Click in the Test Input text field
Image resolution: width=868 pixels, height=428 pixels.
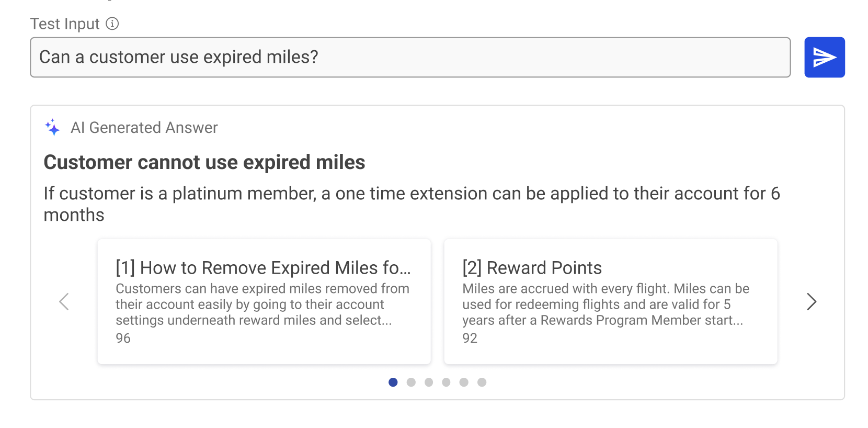click(x=410, y=57)
